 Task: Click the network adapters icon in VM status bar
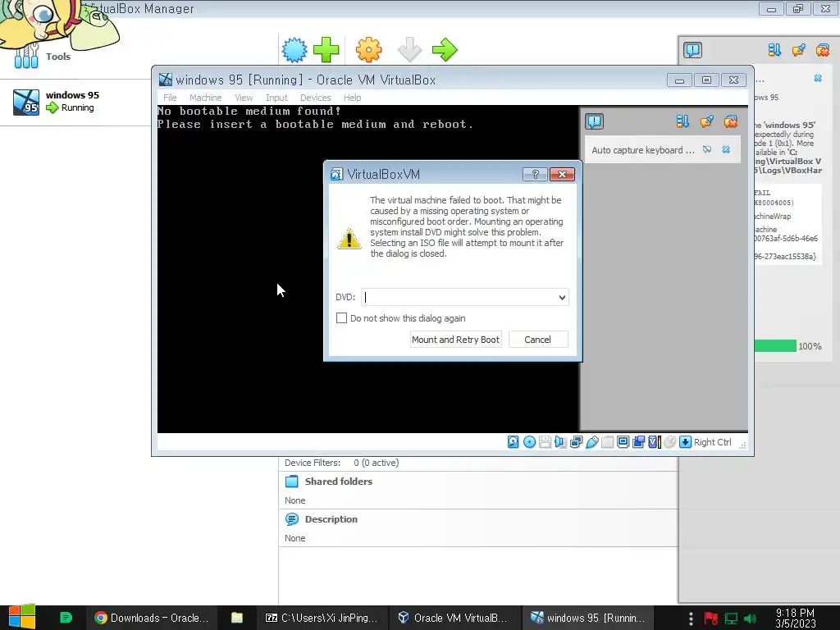point(577,442)
